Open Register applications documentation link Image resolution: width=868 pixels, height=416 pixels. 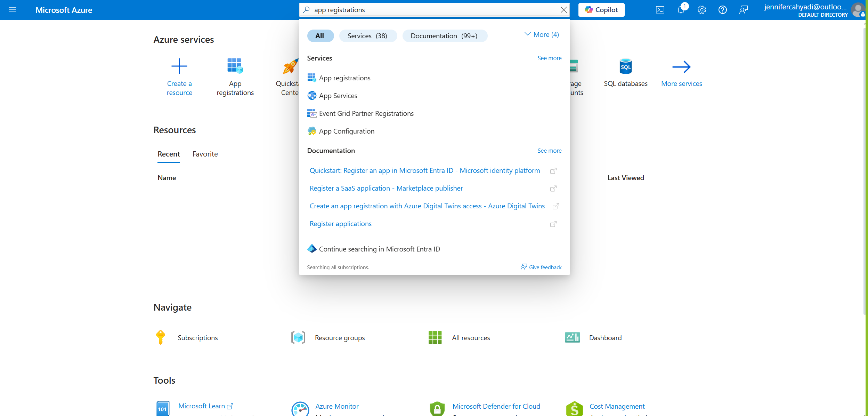pyautogui.click(x=341, y=224)
